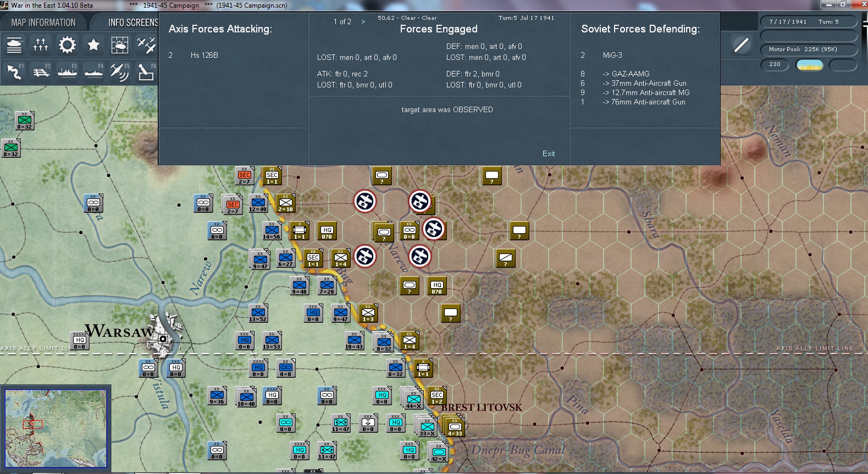Click the diagonal slash round button

742,45
